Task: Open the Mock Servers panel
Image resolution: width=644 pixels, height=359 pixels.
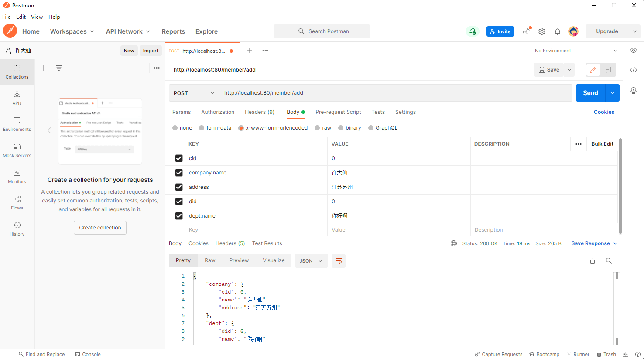Action: [17, 150]
